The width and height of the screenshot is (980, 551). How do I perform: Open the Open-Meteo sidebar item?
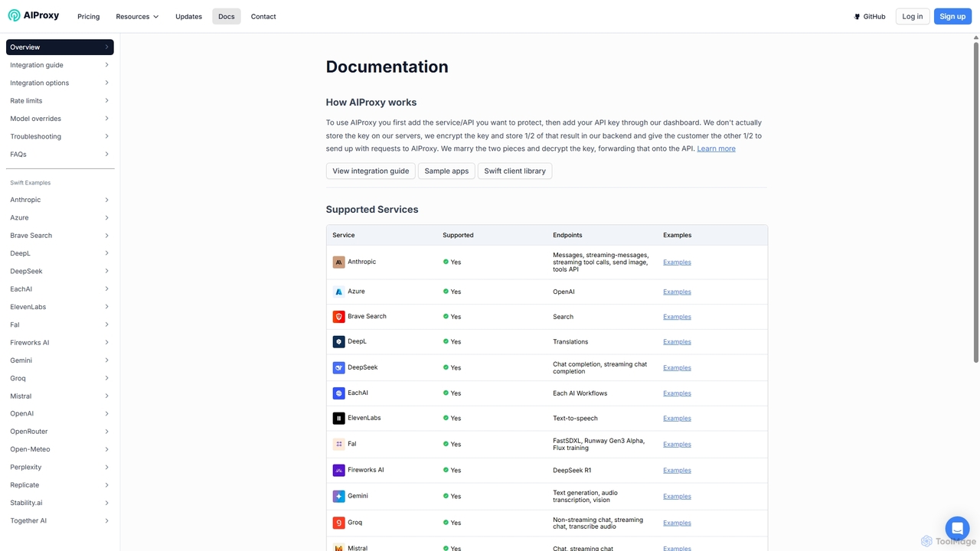click(60, 449)
